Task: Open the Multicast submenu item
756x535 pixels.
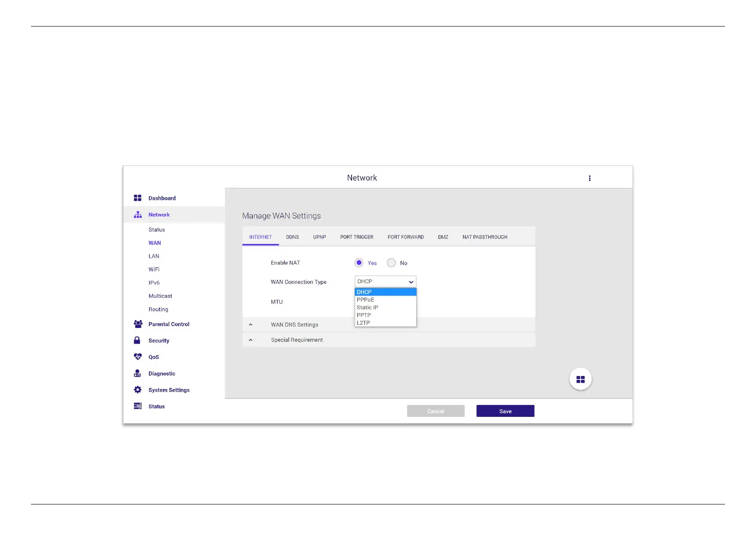Action: click(x=160, y=296)
